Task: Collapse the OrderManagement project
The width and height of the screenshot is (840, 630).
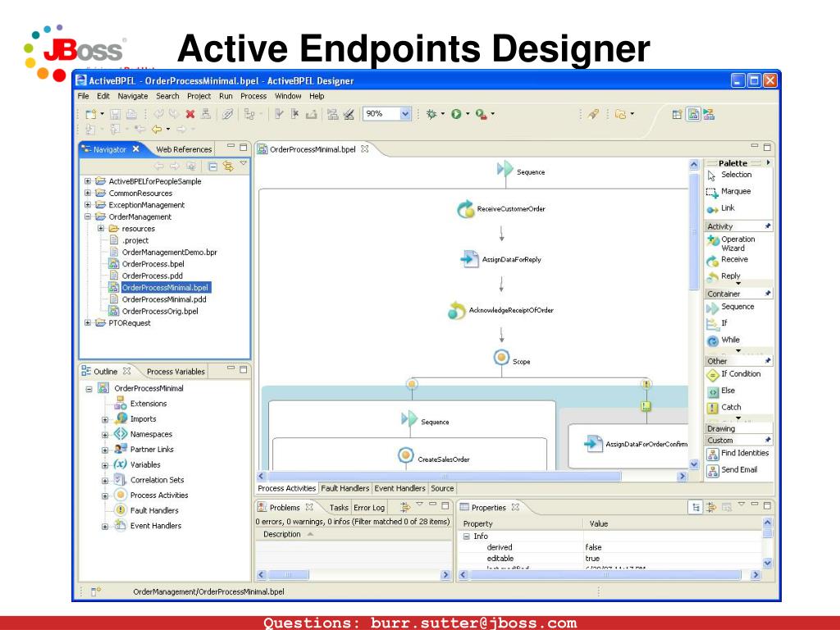Action: 88,217
